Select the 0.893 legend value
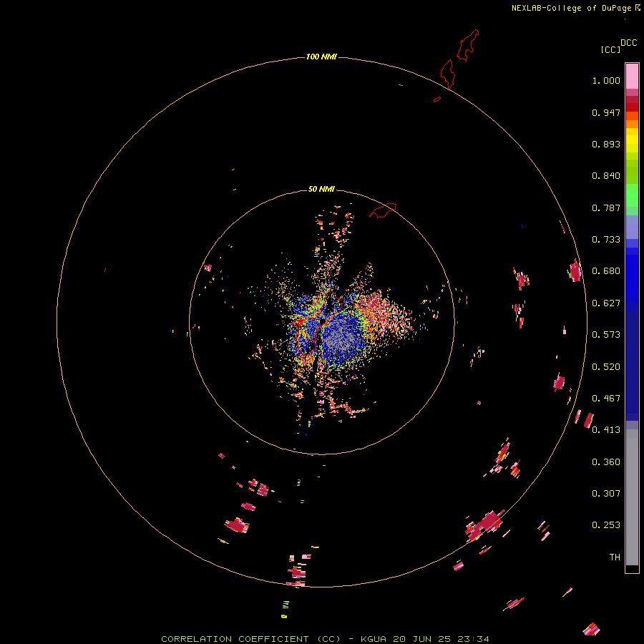Image resolution: width=644 pixels, height=644 pixels. click(606, 144)
